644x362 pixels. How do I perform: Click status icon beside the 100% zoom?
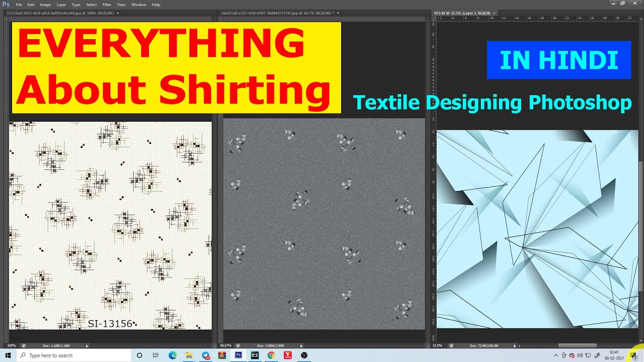tap(24, 345)
